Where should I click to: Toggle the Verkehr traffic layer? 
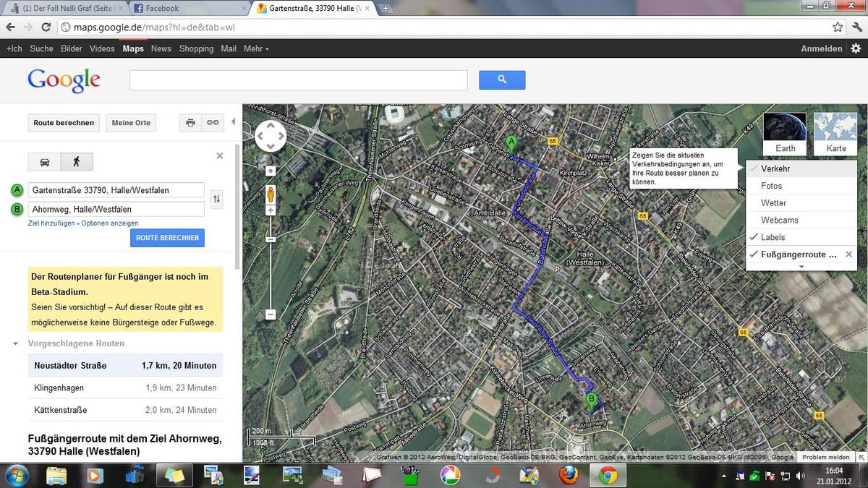[801, 168]
